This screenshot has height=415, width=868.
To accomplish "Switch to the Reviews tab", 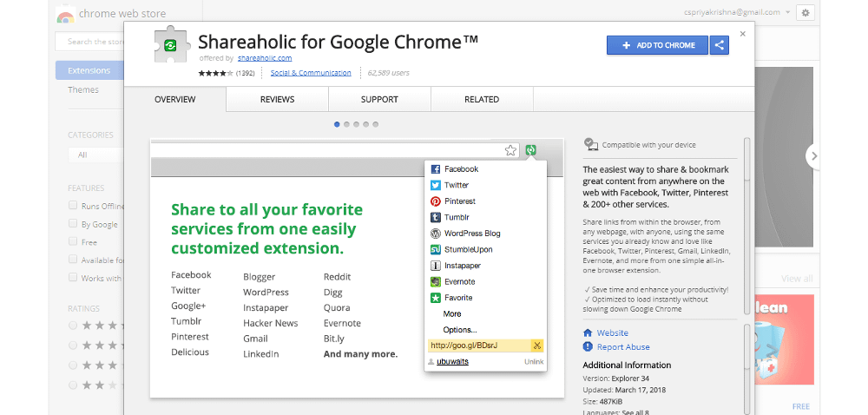I will click(x=278, y=100).
